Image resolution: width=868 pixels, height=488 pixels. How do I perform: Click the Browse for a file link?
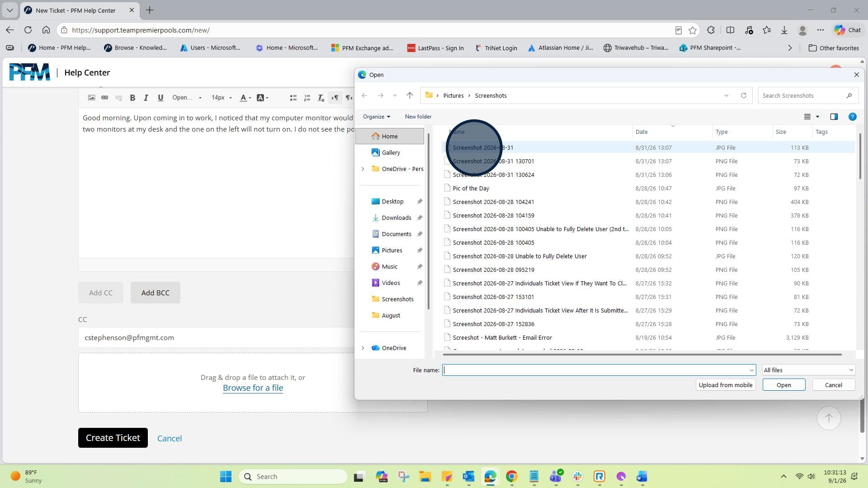click(x=253, y=388)
